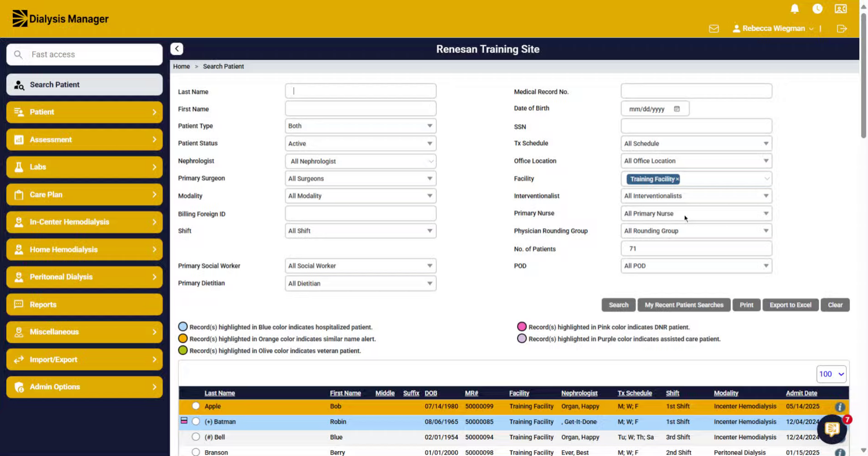Select the radio button for Batman
Screen dimensions: 868x456
pos(196,421)
